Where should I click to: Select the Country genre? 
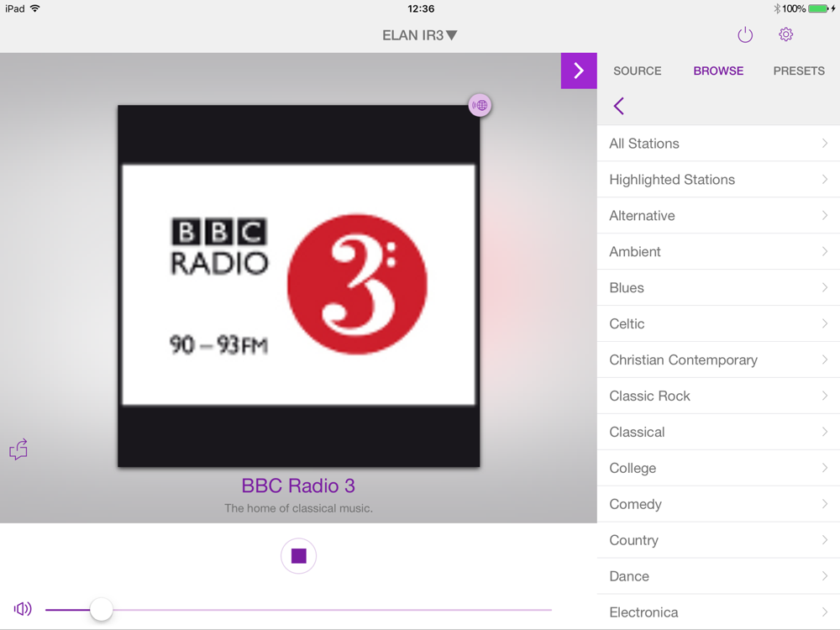(x=718, y=540)
